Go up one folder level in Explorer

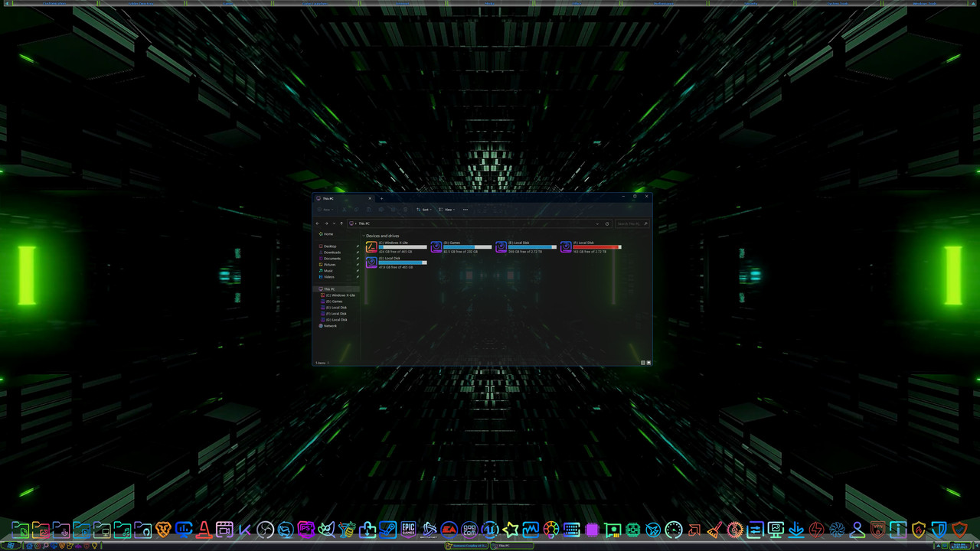(x=341, y=223)
